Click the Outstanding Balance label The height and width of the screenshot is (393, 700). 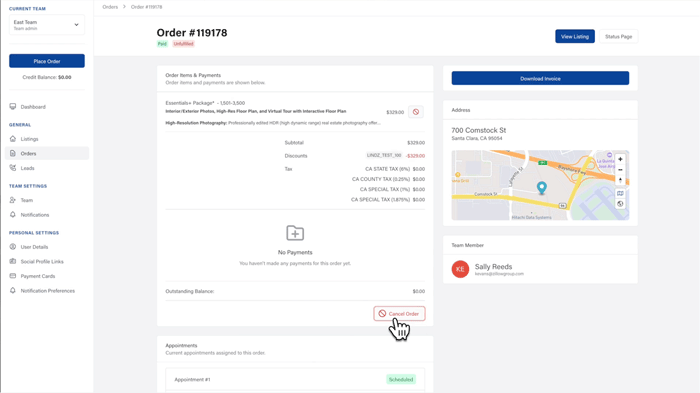click(x=190, y=291)
